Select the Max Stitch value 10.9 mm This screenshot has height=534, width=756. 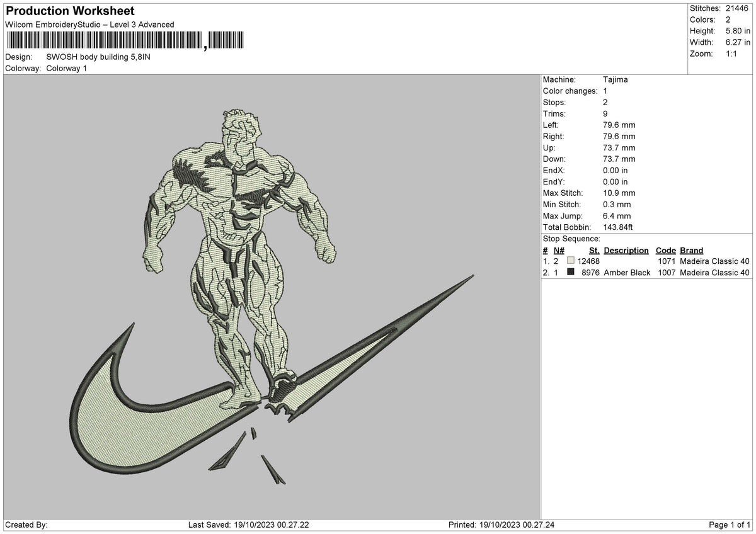click(619, 193)
